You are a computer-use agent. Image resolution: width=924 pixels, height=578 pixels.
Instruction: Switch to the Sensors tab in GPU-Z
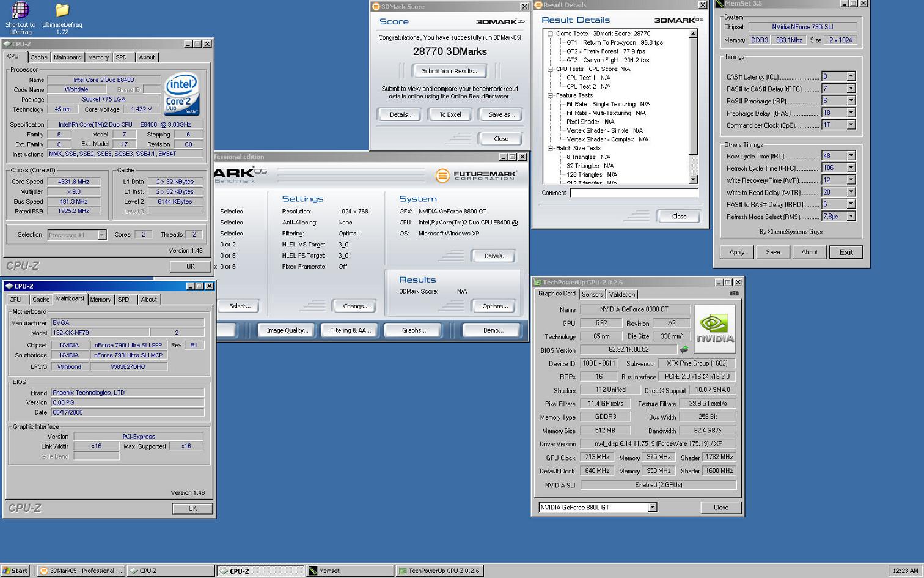(592, 294)
